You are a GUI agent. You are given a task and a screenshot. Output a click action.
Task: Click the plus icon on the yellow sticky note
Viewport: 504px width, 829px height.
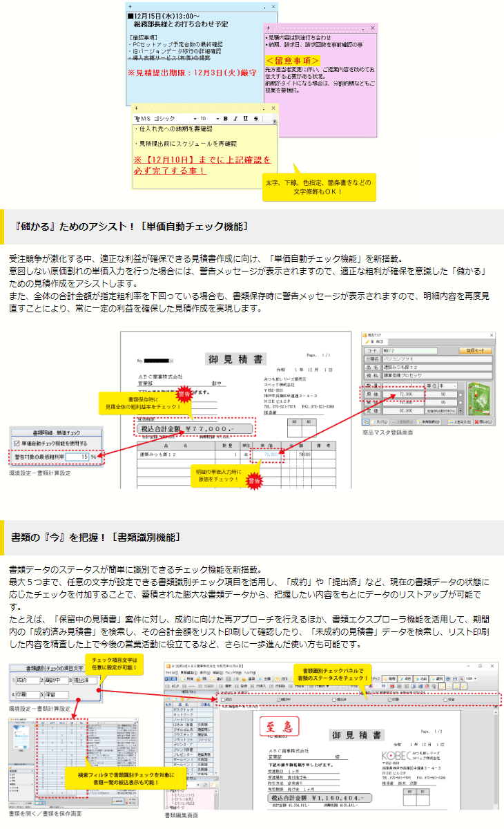137,108
